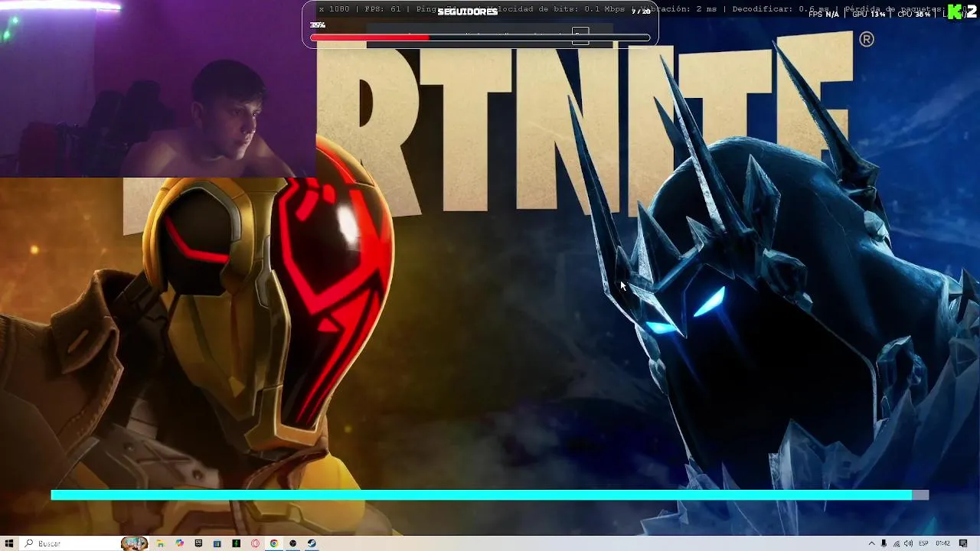
Task: Open the Microsoft Store taskbar icon
Action: 217,543
